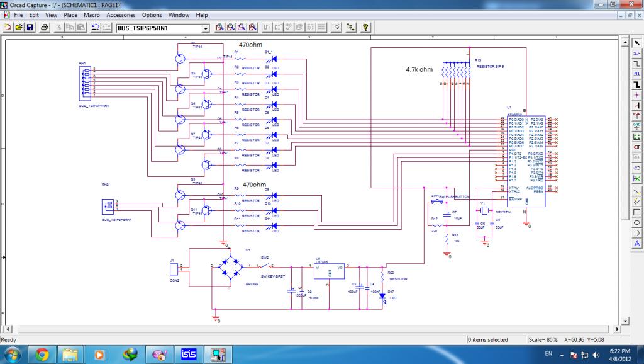
Task: Pick the Place Text tool
Action: tap(636, 243)
